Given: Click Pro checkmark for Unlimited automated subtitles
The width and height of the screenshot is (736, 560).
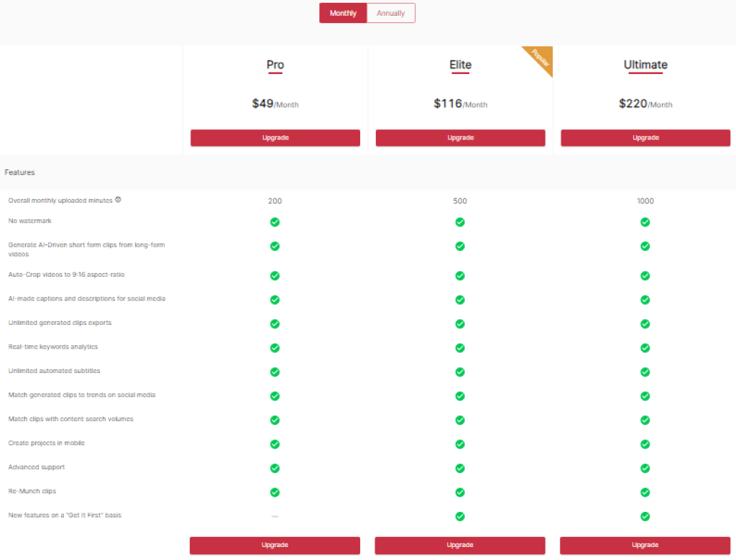Looking at the screenshot, I should (x=275, y=372).
